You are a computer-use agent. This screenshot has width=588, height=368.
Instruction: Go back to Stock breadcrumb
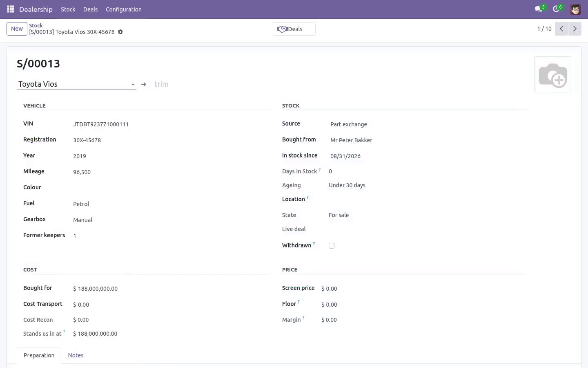pyautogui.click(x=36, y=25)
